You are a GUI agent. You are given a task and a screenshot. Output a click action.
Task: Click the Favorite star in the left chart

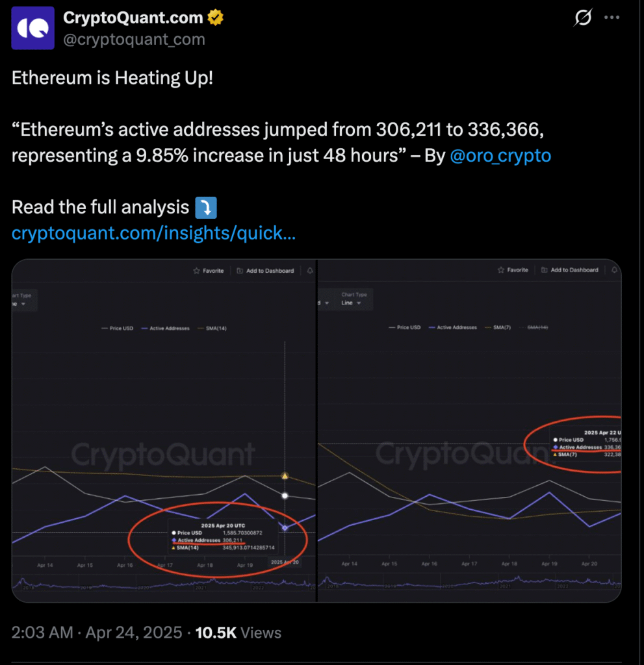(196, 271)
